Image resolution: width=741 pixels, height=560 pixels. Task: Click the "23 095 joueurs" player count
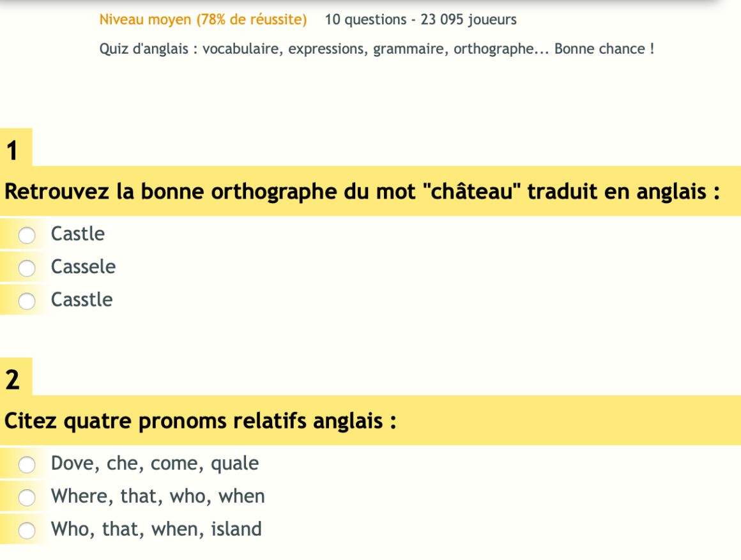[x=469, y=20]
